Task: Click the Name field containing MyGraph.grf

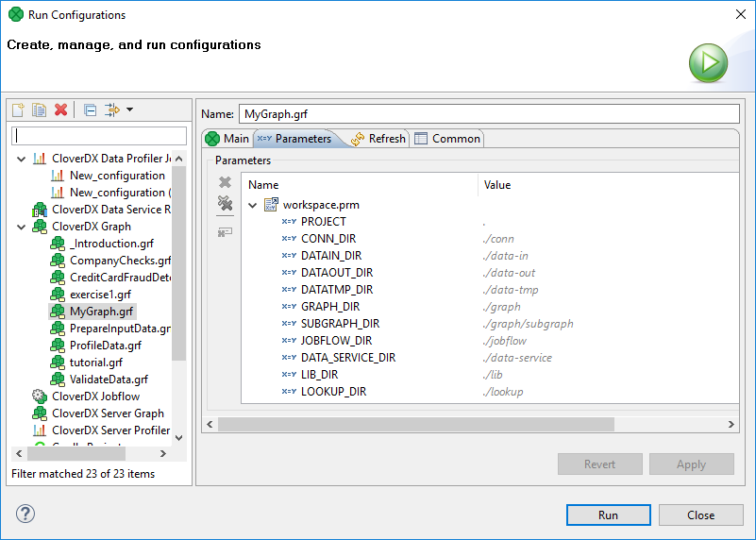Action: point(489,114)
